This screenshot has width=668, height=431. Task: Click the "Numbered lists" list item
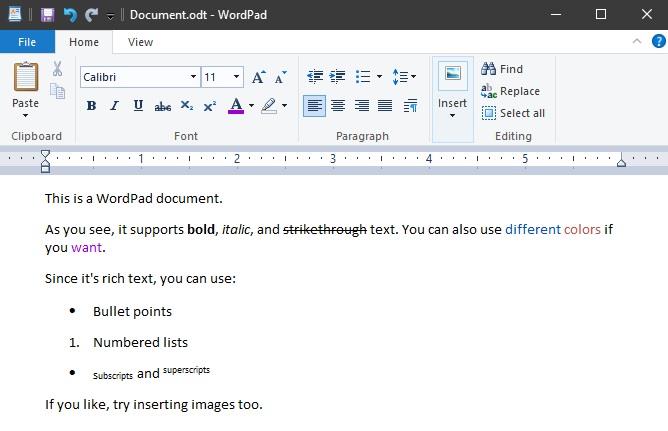coord(141,342)
